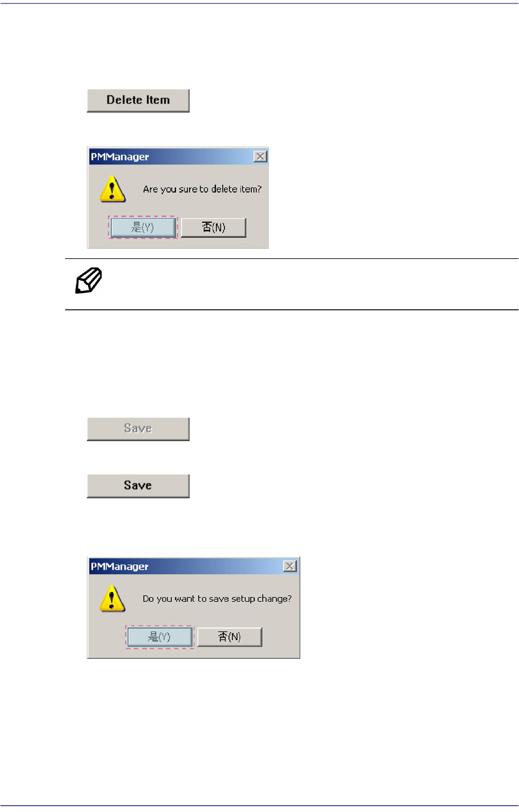Screen dimensions: 519x812
Task: Choose 否(N) in the delete item dialog
Action: click(214, 227)
